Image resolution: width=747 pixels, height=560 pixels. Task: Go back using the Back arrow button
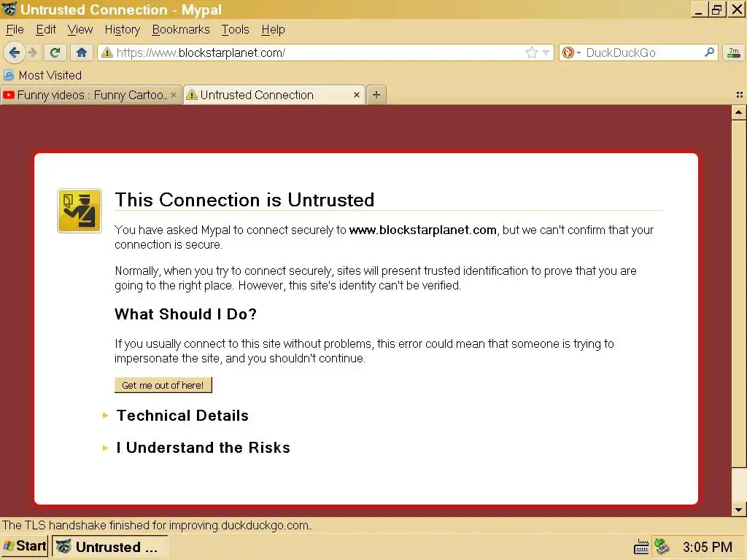[x=14, y=52]
